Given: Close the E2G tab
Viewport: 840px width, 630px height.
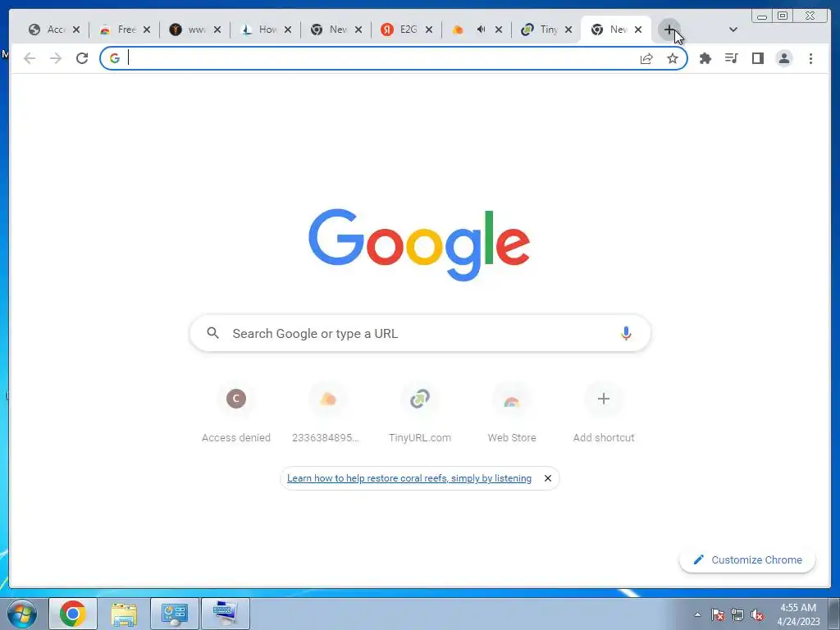Looking at the screenshot, I should (x=428, y=30).
